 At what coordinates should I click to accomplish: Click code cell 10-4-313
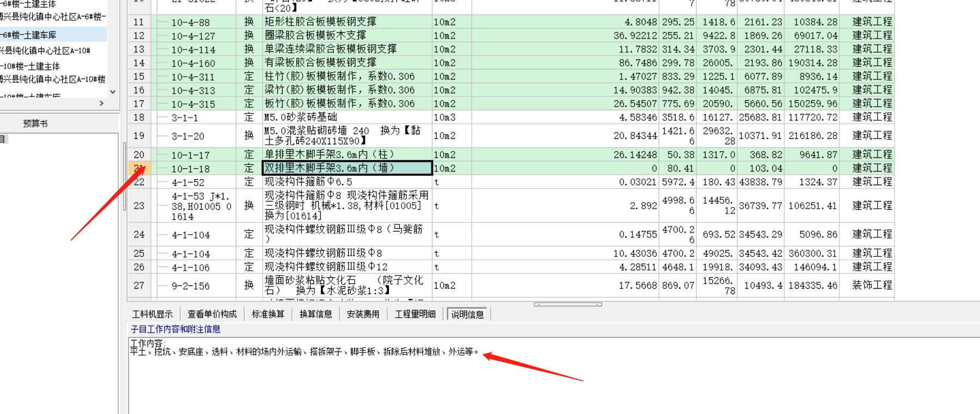(196, 90)
